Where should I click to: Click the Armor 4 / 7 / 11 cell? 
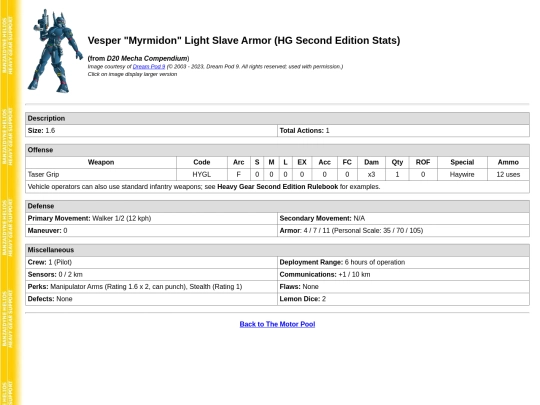403,231
